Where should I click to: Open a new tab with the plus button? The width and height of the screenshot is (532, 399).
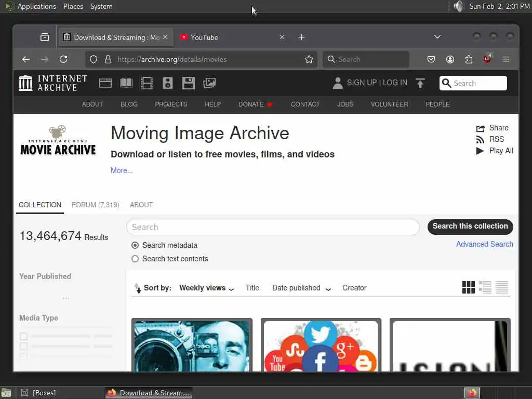[302, 37]
